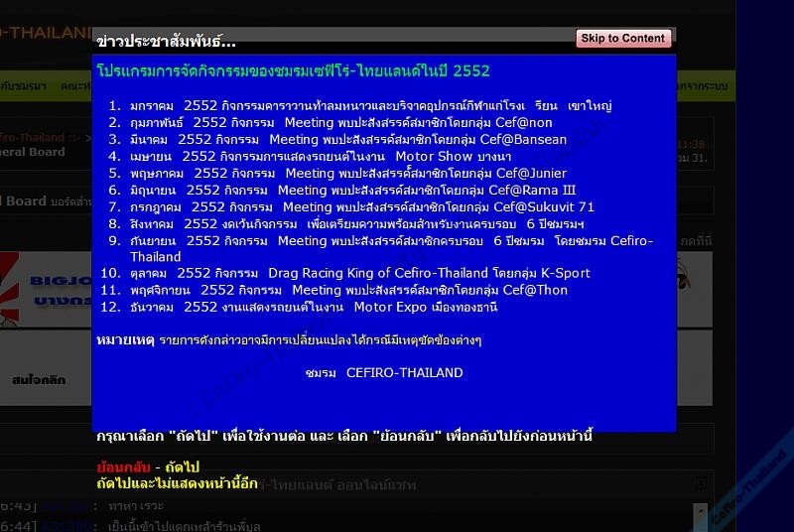Click the Cefiro-Thailand logo in header
The width and height of the screenshot is (794, 532).
[45, 33]
